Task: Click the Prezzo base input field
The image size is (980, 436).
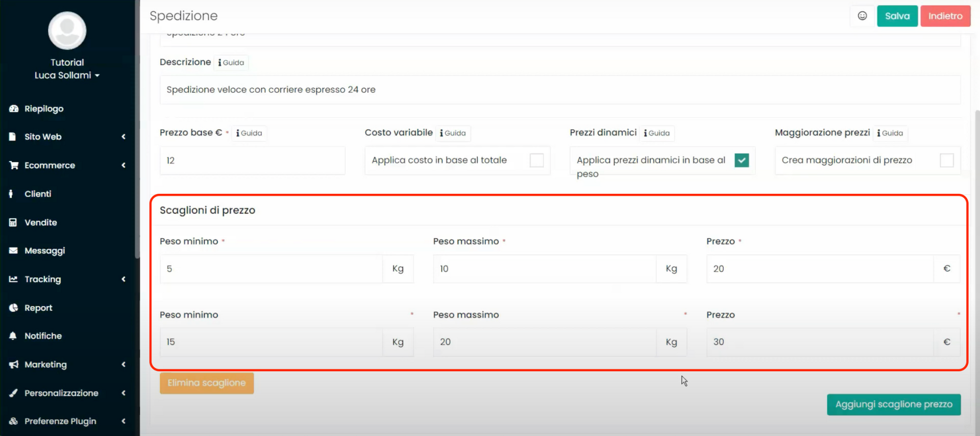Action: [x=252, y=161]
